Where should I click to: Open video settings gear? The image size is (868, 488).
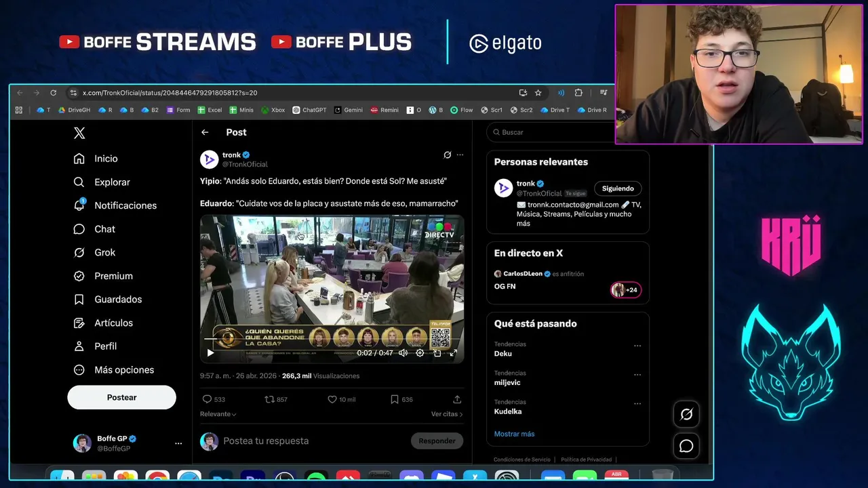coord(420,352)
